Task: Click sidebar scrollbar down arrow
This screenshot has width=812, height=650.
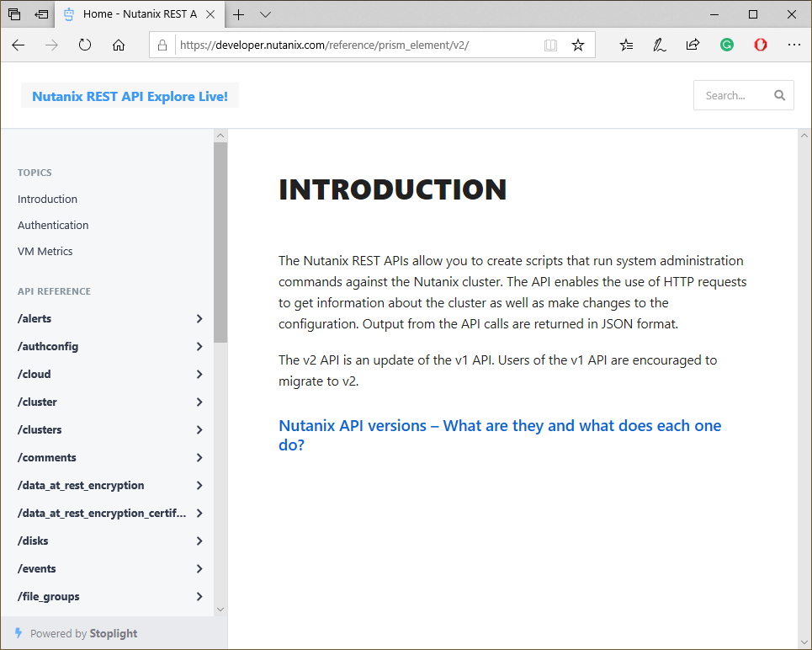Action: pyautogui.click(x=220, y=610)
